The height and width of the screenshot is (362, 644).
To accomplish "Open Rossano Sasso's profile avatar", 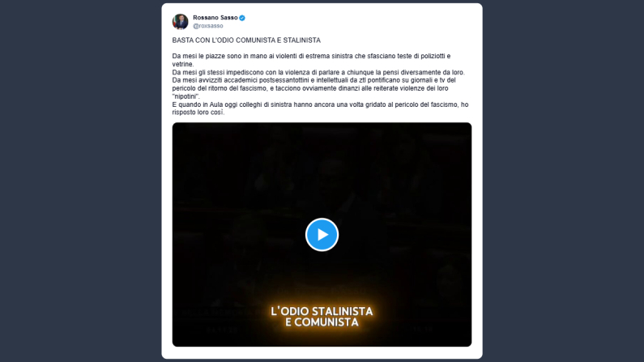I will [180, 22].
